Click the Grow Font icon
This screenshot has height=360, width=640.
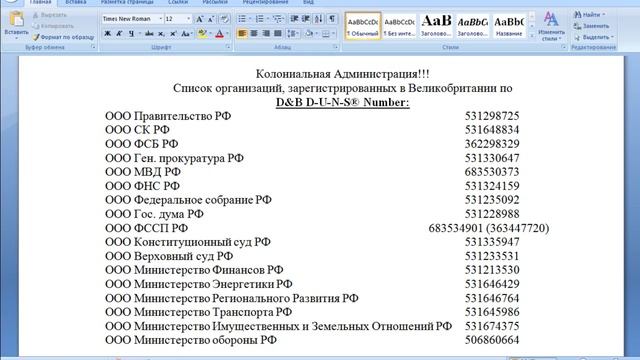[x=200, y=19]
